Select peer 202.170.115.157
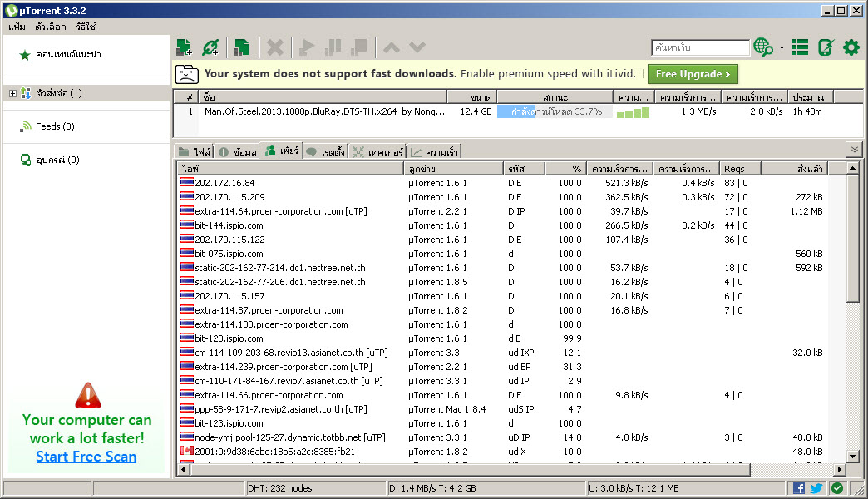 click(503, 296)
